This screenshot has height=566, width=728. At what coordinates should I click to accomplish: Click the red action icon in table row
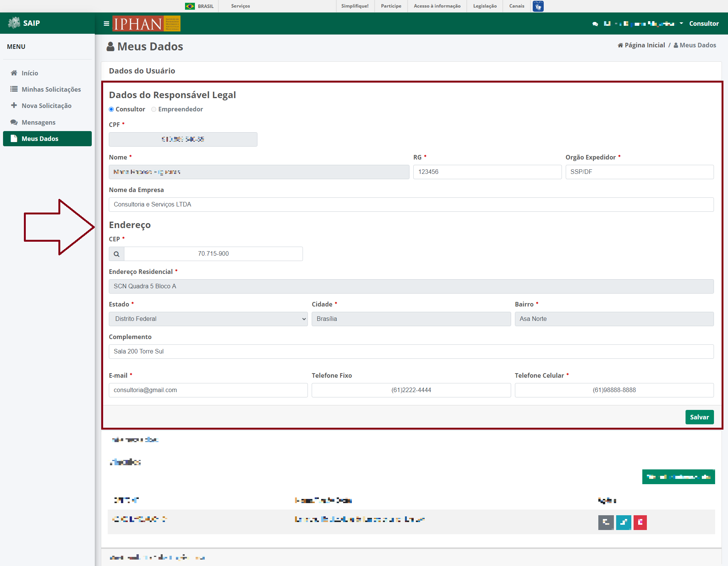click(640, 522)
